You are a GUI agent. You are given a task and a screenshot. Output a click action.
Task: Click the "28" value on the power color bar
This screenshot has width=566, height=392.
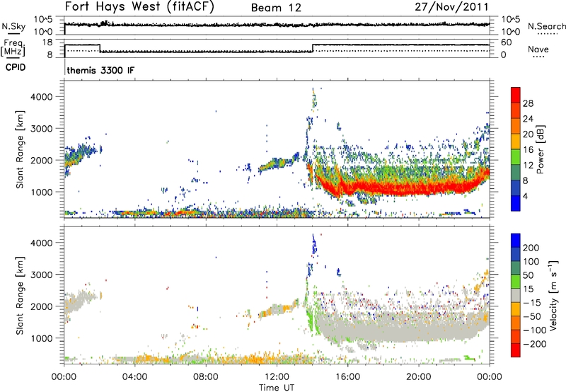coord(528,103)
